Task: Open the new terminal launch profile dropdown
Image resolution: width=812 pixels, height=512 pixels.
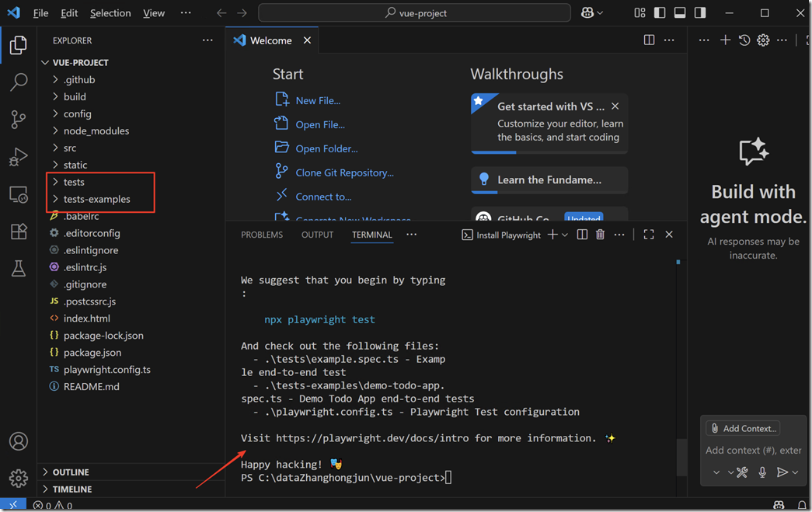Action: [x=565, y=235]
